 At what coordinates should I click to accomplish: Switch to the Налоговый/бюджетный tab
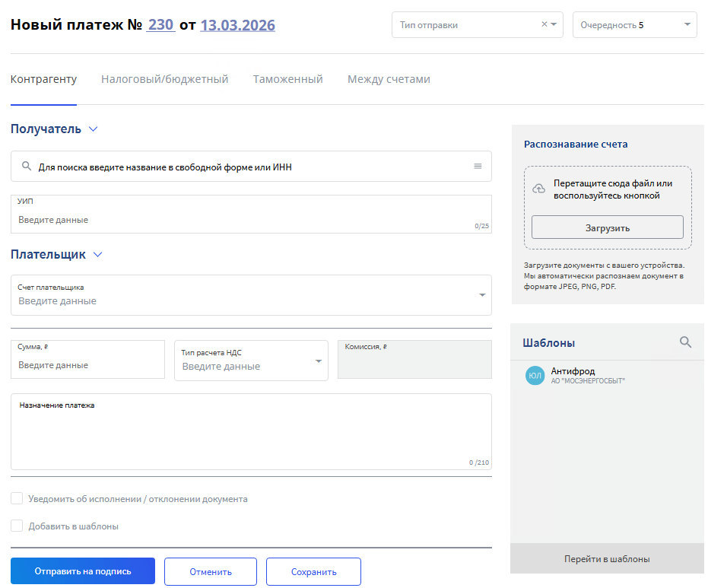164,79
